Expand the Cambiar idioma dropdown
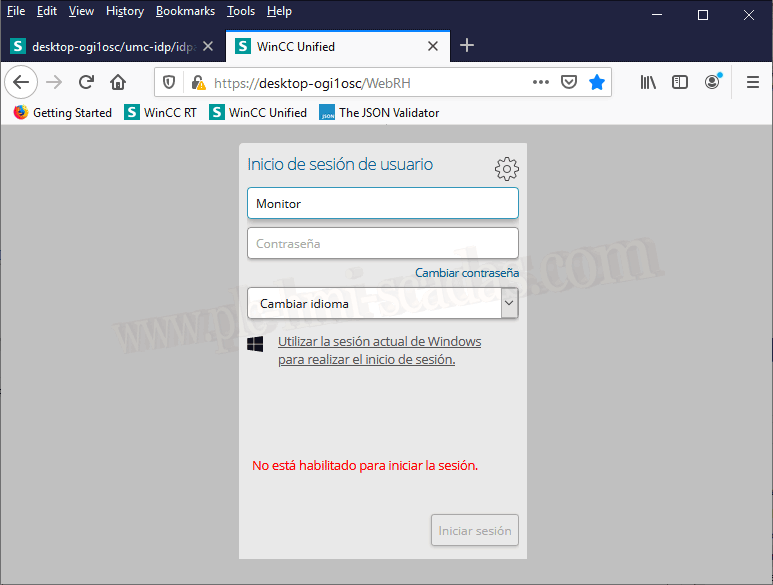773x585 pixels. (509, 303)
